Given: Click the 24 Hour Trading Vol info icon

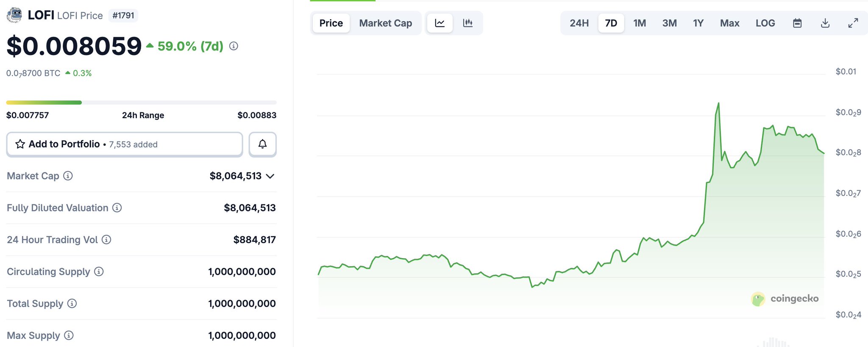Looking at the screenshot, I should [x=107, y=240].
